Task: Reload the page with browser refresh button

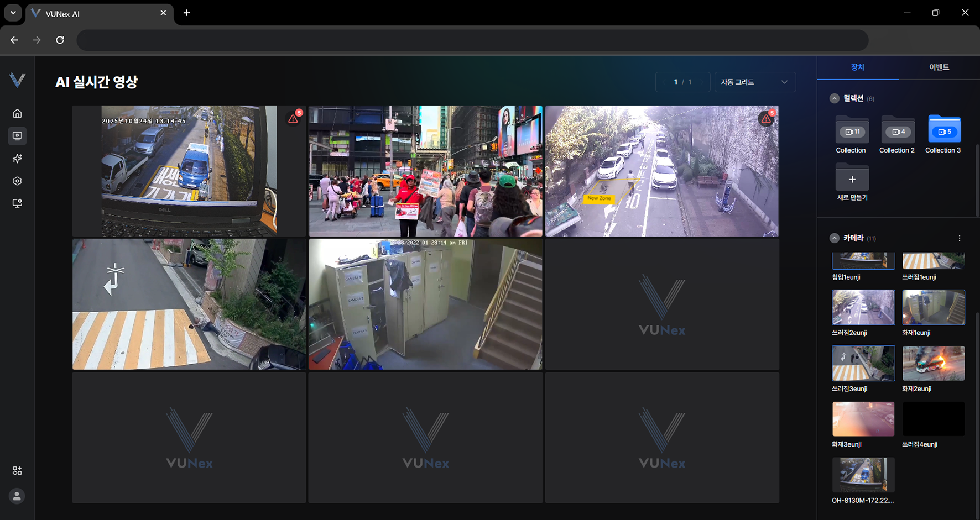Action: (60, 40)
